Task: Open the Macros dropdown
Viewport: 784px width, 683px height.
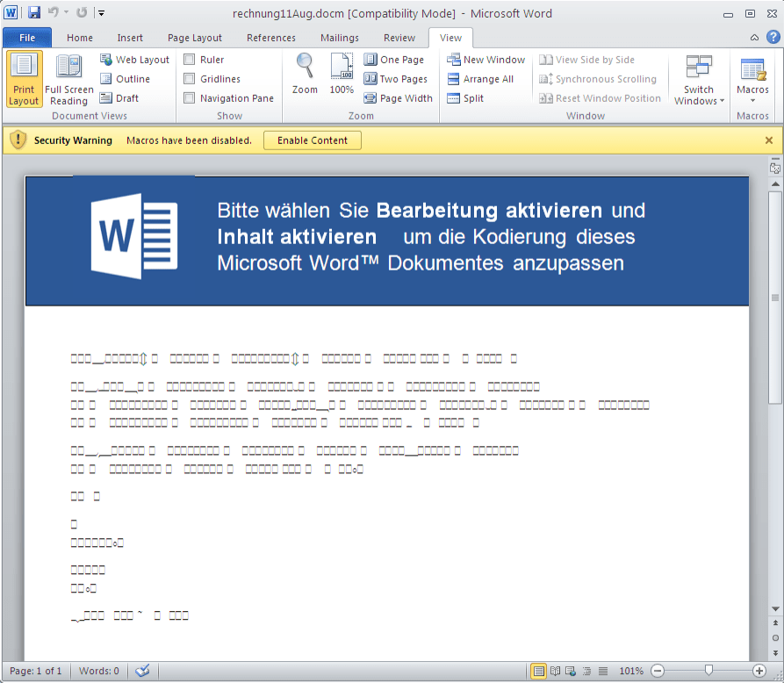Action: [x=752, y=79]
